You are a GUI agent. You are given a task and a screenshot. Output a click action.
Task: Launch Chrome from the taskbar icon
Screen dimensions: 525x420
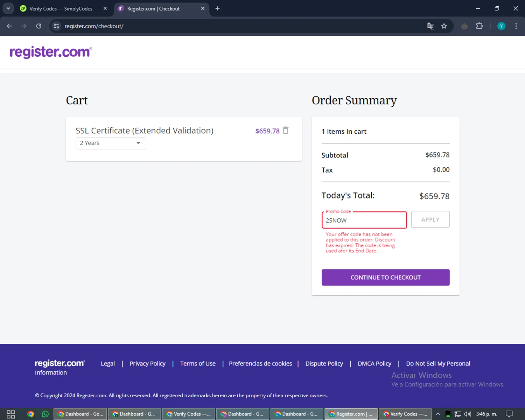[x=30, y=414]
